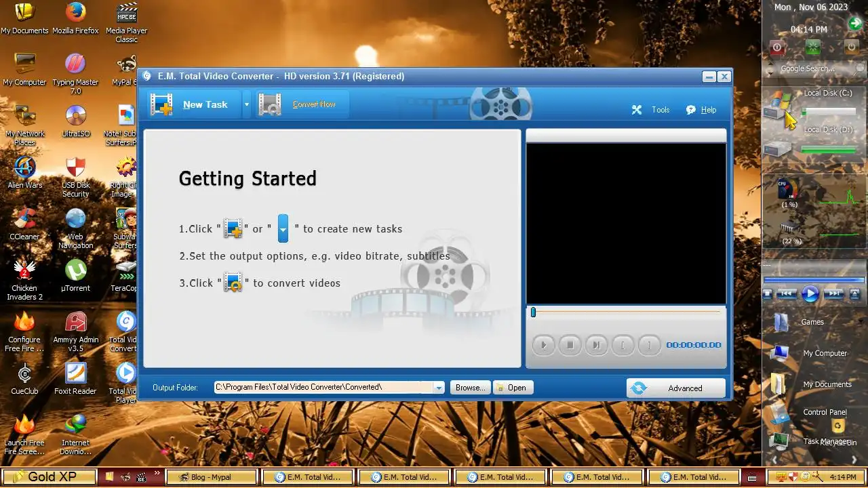
Task: Expand the Output Folder dropdown arrow
Action: [439, 388]
